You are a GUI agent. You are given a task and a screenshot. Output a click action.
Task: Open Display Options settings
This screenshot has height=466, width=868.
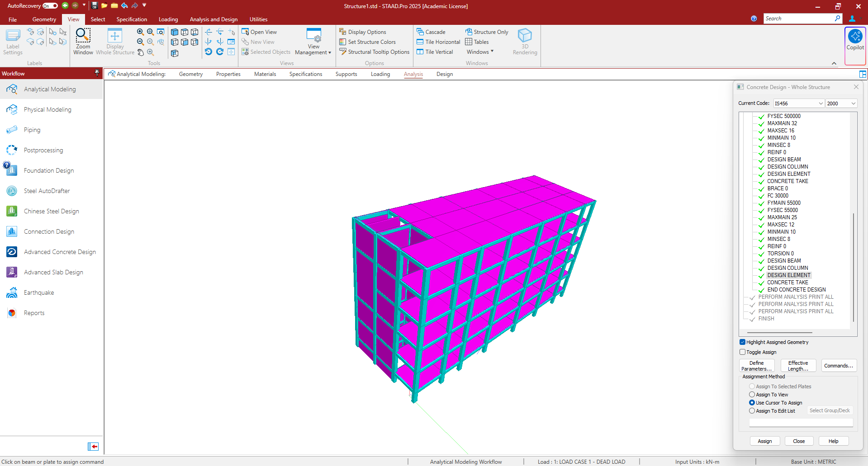pos(366,32)
